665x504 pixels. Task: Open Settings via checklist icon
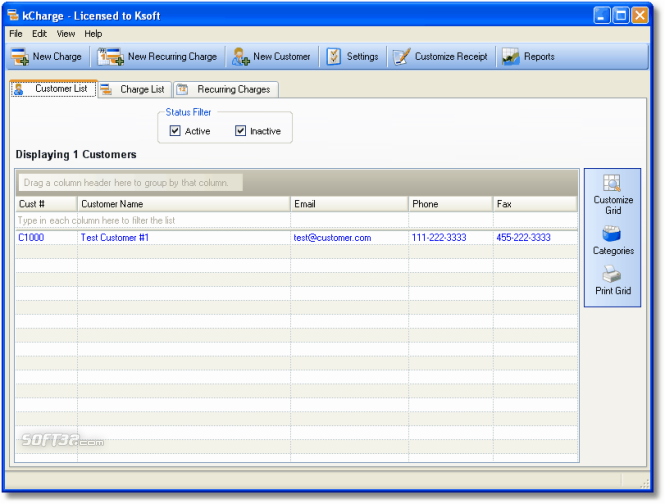click(334, 56)
